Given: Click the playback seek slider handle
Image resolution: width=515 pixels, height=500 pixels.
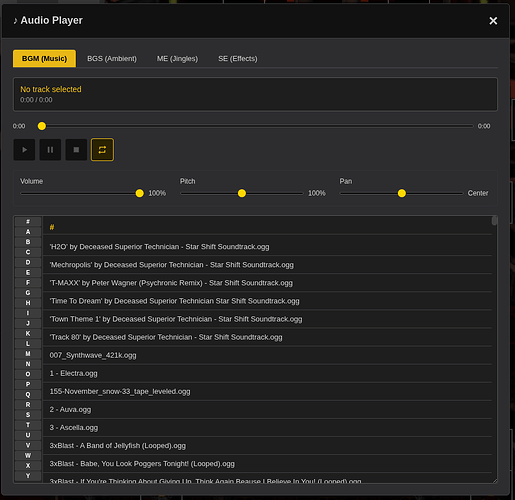Looking at the screenshot, I should coord(42,126).
